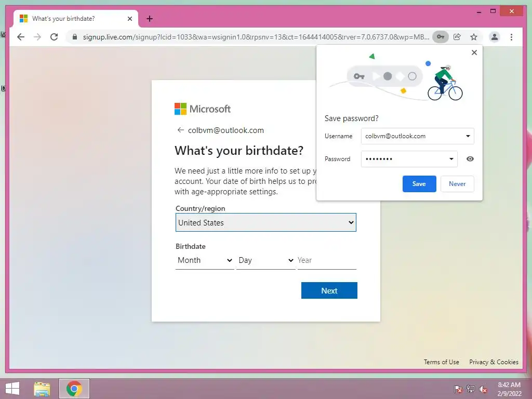Open the Action Center flag icon
The height and width of the screenshot is (399, 532).
458,389
